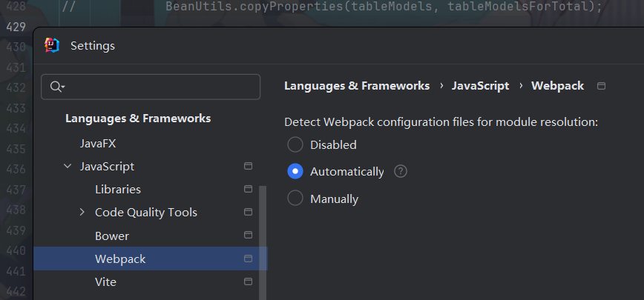644x300 pixels.
Task: Open Bower settings page
Action: [112, 236]
